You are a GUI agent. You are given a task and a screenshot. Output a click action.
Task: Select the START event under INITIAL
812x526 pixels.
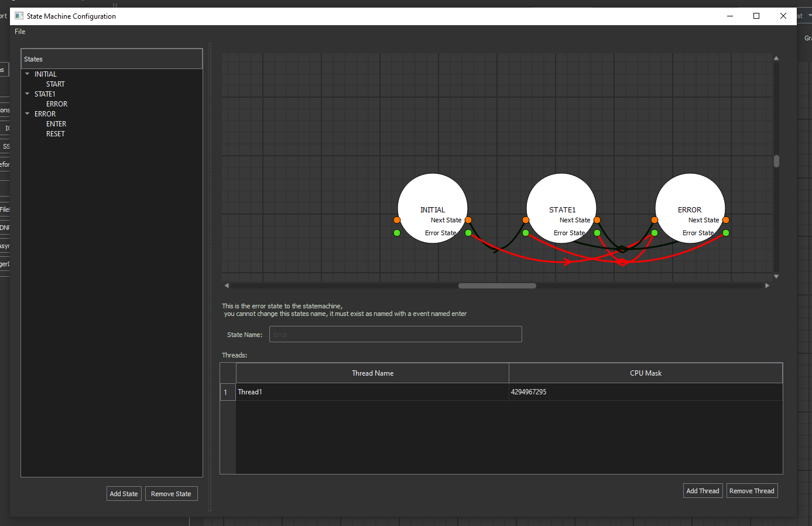56,84
